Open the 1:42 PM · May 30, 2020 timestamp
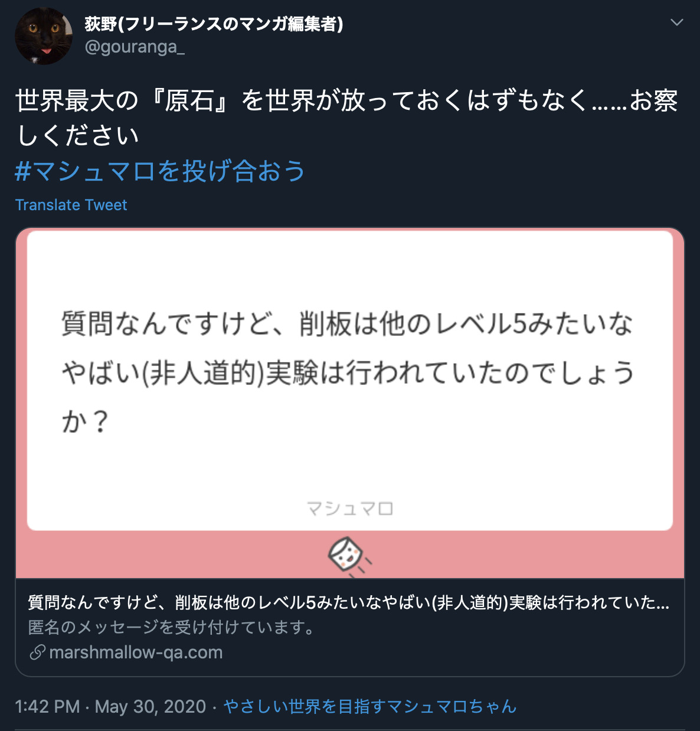 110,706
